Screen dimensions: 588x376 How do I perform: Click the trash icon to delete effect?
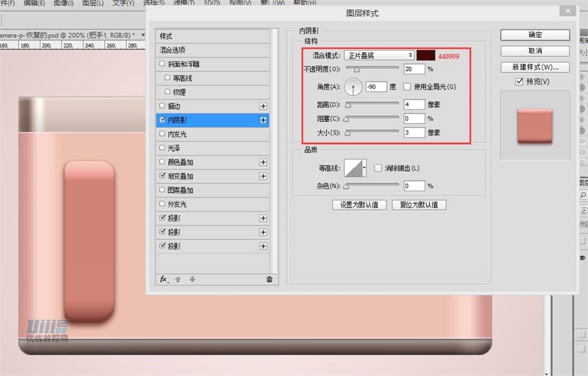pyautogui.click(x=270, y=279)
